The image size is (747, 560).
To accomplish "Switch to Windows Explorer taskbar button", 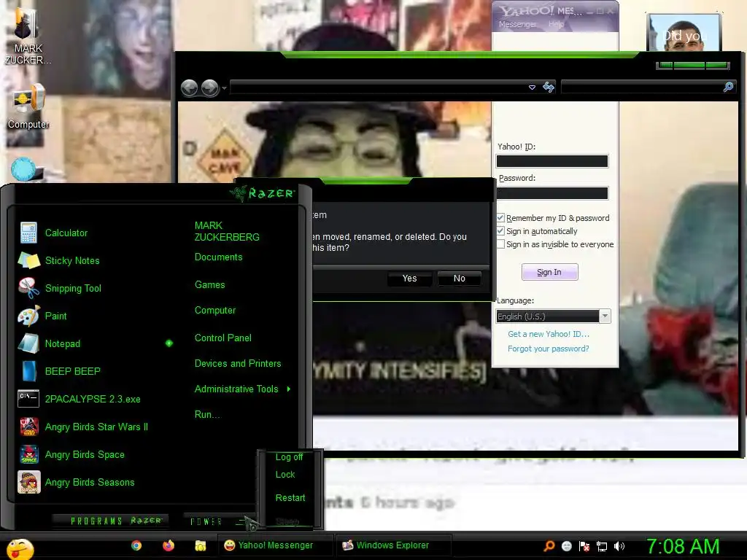I will click(393, 545).
